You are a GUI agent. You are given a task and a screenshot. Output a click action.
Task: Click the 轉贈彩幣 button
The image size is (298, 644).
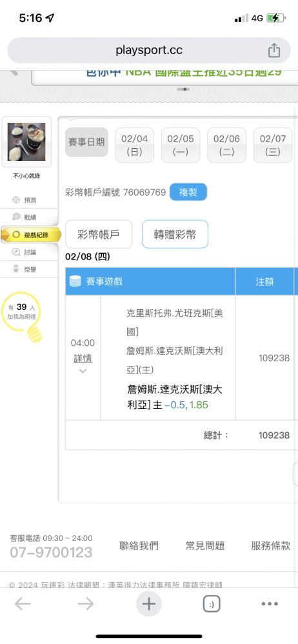[175, 234]
